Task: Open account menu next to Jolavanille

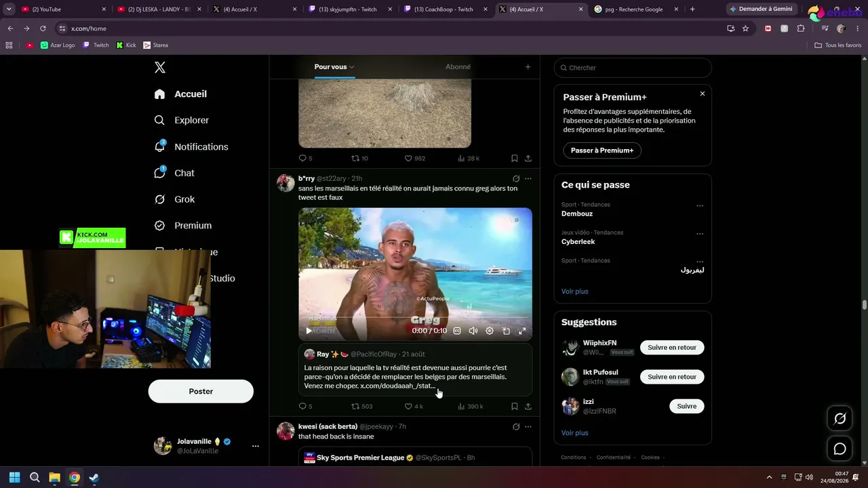Action: tap(256, 446)
